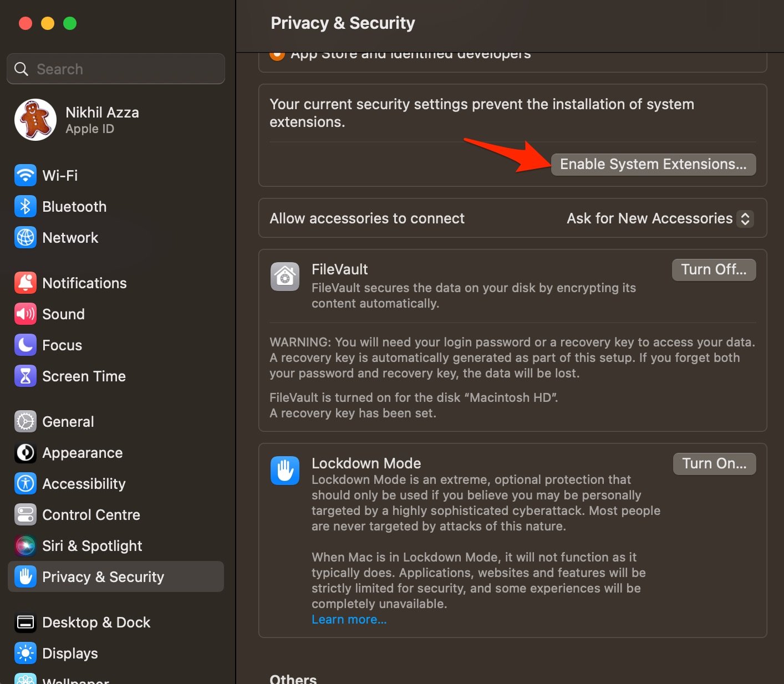Screen dimensions: 784x684
Task: Open Bluetooth settings via its icon
Action: [26, 207]
